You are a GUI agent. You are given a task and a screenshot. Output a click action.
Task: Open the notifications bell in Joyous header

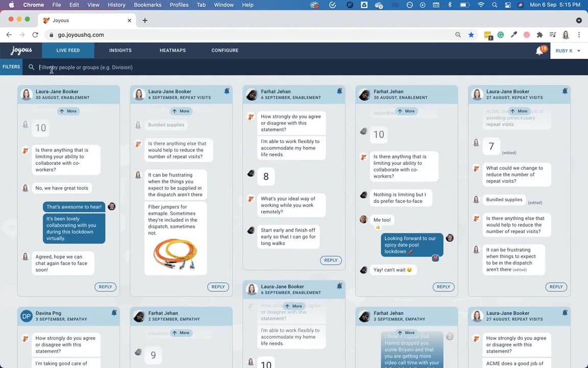click(x=539, y=51)
